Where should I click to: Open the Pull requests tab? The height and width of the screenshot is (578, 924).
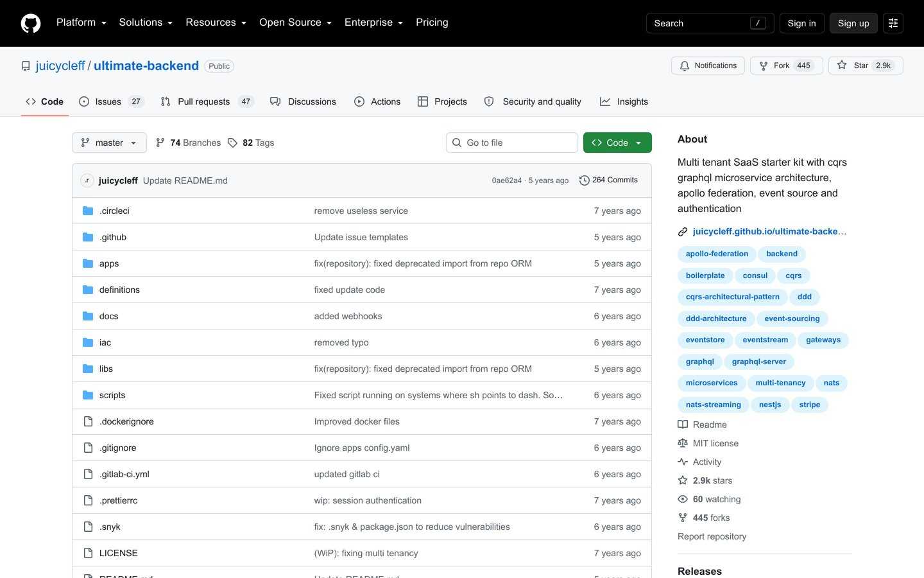coord(207,101)
